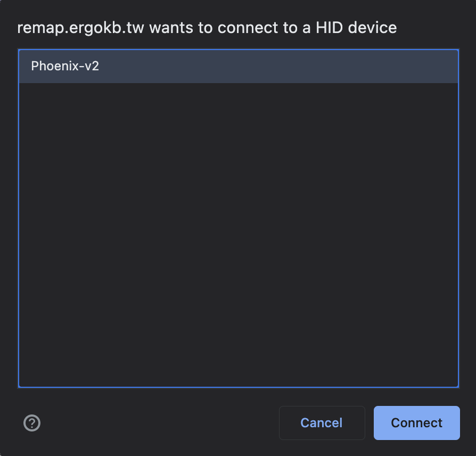This screenshot has height=456, width=476.
Task: Click the circled question mark at bottom-left
Action: [x=32, y=423]
